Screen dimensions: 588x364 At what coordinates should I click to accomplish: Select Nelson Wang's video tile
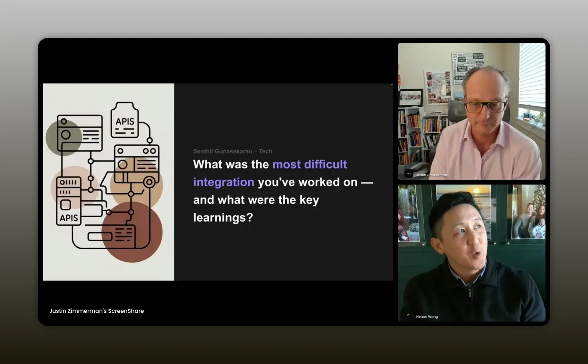(x=471, y=253)
